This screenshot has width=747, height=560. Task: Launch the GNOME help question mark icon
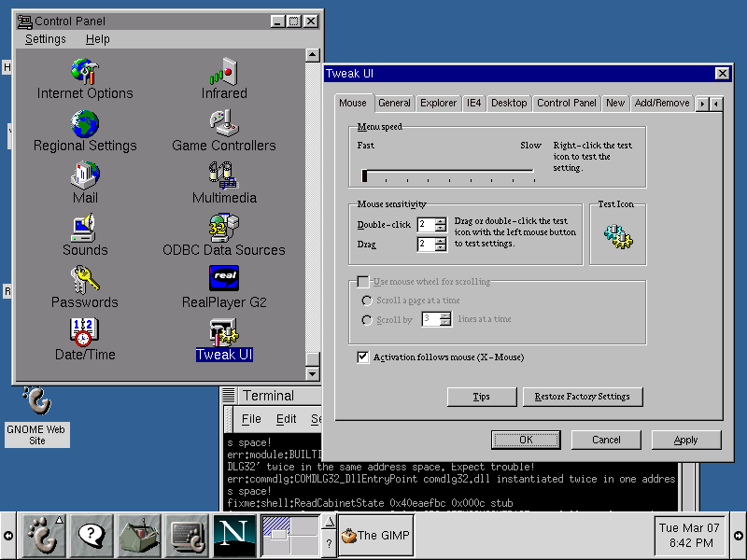[x=92, y=535]
